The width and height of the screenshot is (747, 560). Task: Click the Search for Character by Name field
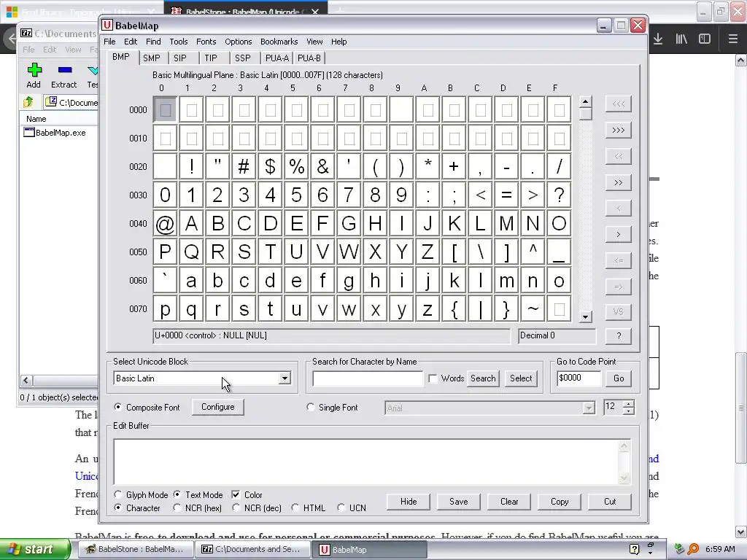pyautogui.click(x=368, y=378)
